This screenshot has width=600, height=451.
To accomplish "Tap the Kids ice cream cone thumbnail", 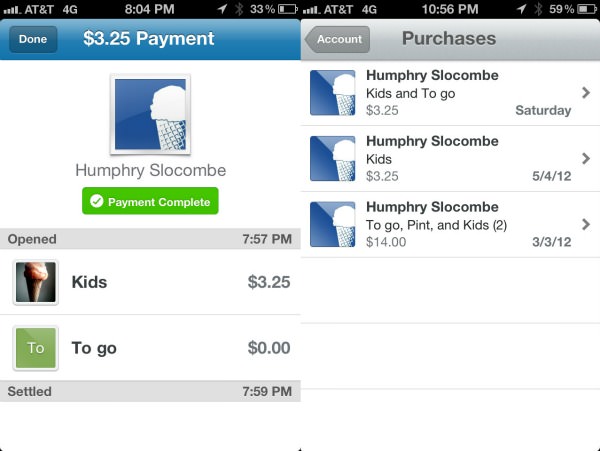I will click(36, 282).
